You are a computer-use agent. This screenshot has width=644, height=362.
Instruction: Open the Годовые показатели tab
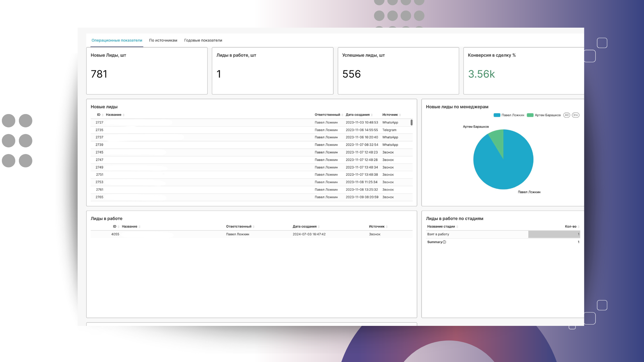point(203,40)
